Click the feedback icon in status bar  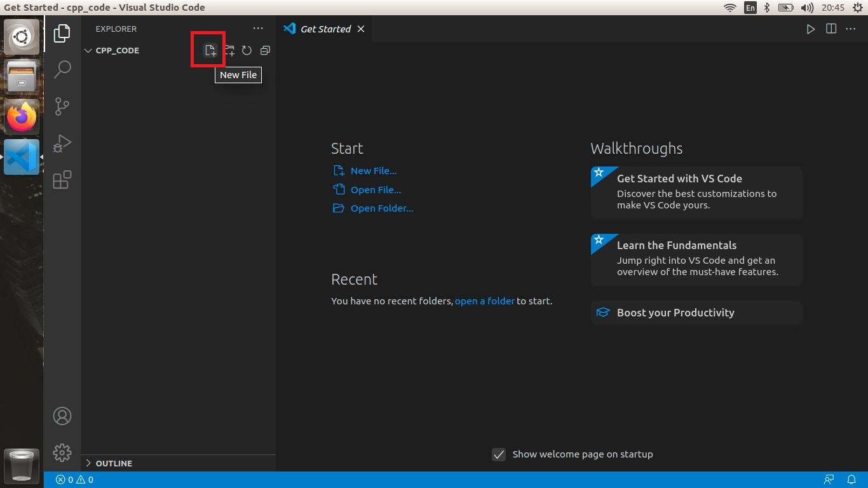829,480
